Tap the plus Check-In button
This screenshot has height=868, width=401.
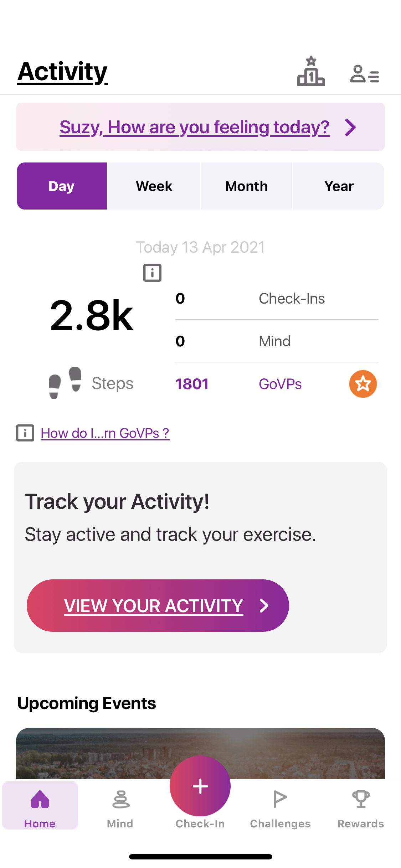[200, 786]
